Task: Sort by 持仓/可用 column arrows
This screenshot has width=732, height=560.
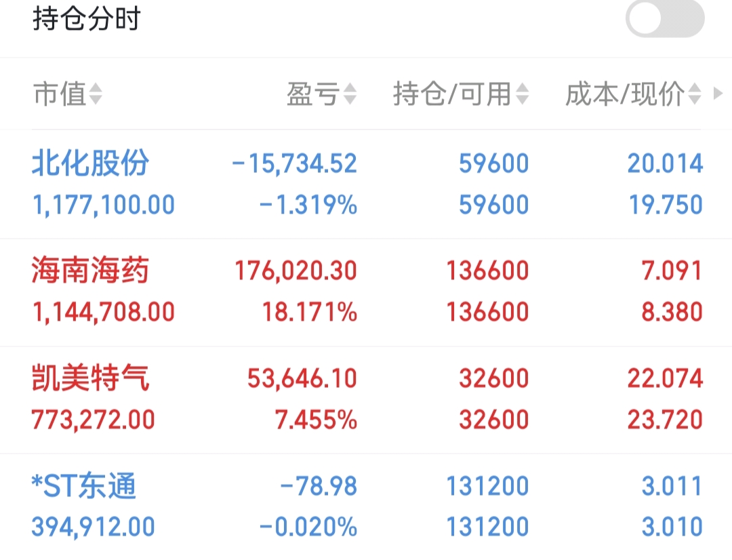Action: click(x=523, y=94)
